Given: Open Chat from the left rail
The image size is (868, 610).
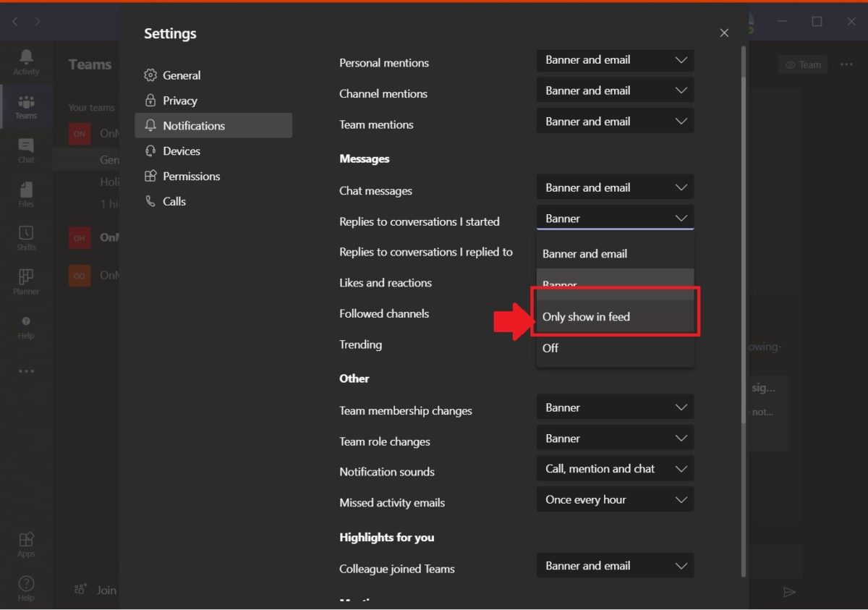Looking at the screenshot, I should [x=26, y=150].
